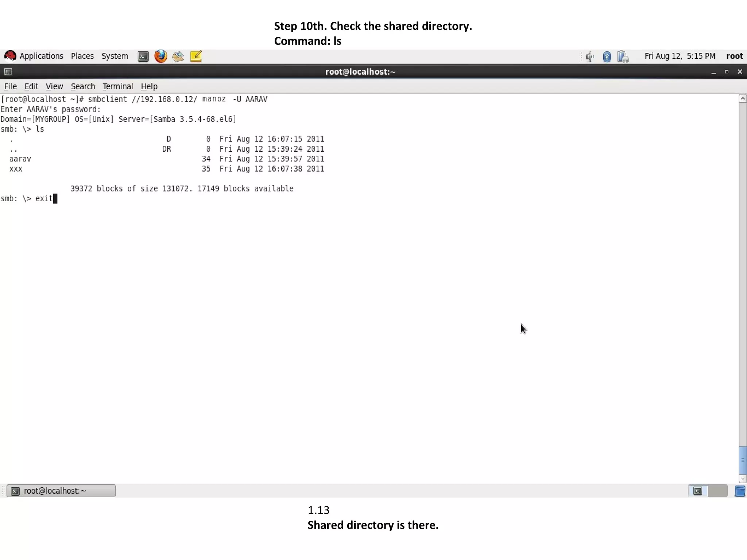Click timestamp 'Fri Aug 12 15:39:57 2011'
Image resolution: width=747 pixels, height=560 pixels.
(272, 159)
